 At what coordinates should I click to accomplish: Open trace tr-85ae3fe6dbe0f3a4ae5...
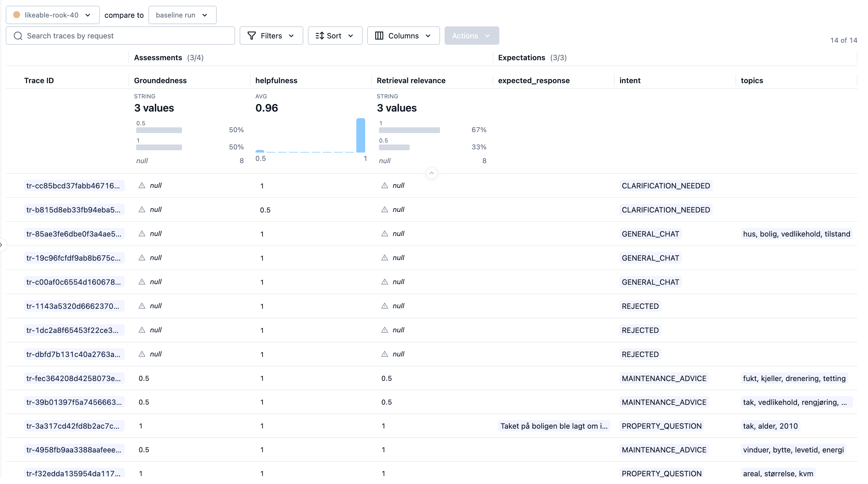74,234
